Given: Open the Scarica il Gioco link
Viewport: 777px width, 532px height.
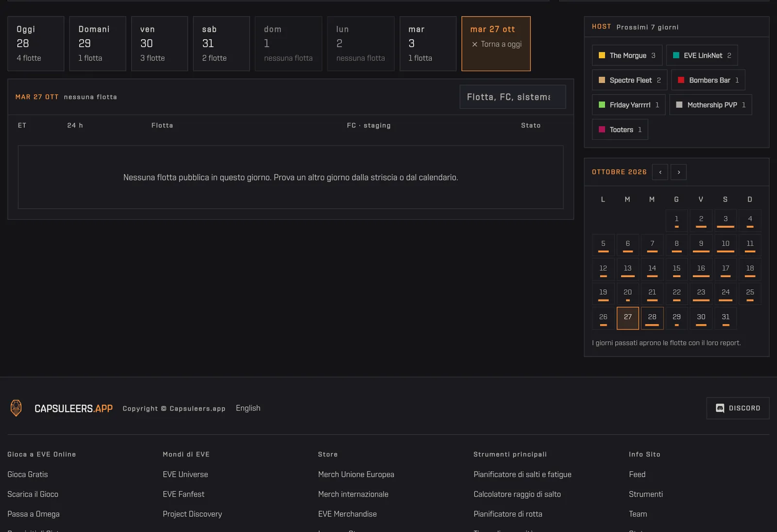Looking at the screenshot, I should pyautogui.click(x=33, y=494).
